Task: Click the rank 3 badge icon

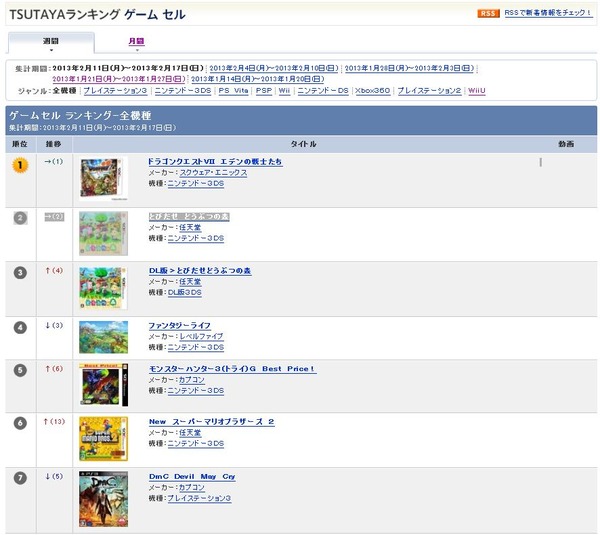Action: [20, 273]
